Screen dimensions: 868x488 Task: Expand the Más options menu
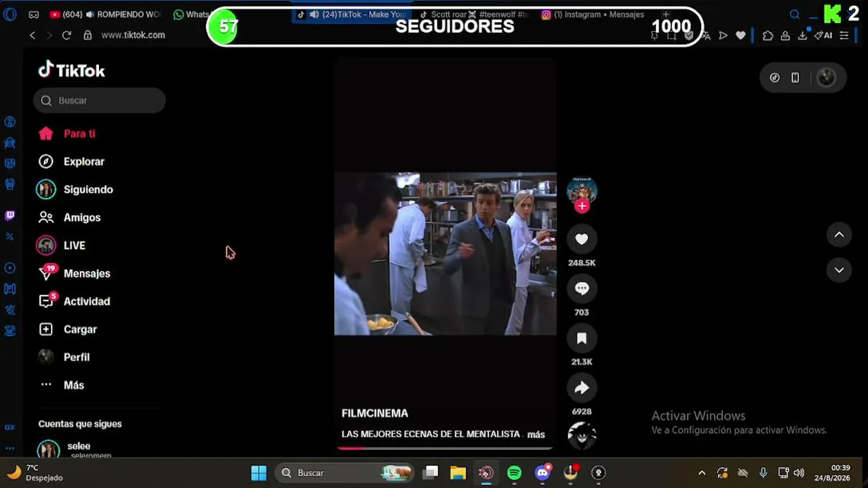point(61,385)
